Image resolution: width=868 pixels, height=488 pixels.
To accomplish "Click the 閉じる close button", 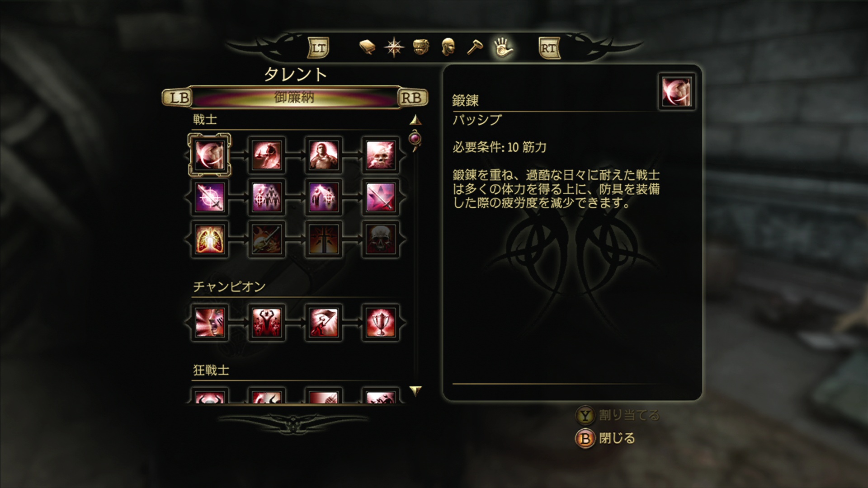I will tap(605, 438).
